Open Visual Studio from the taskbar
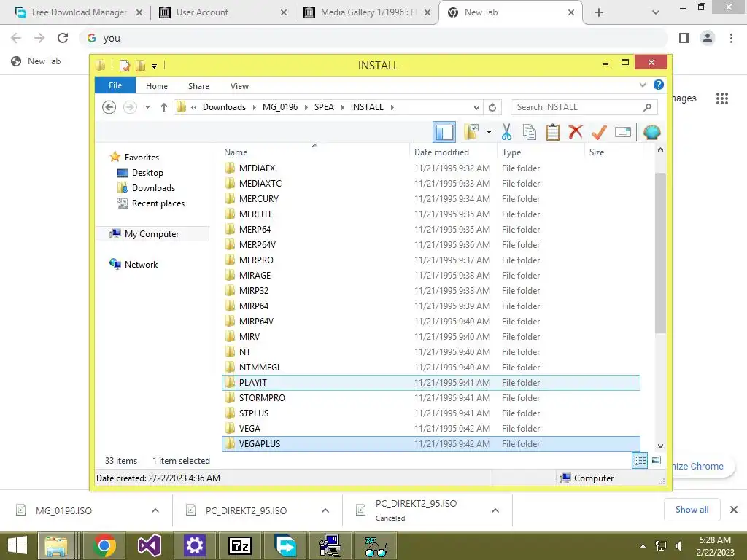Viewport: 747px width, 560px height. tap(149, 545)
